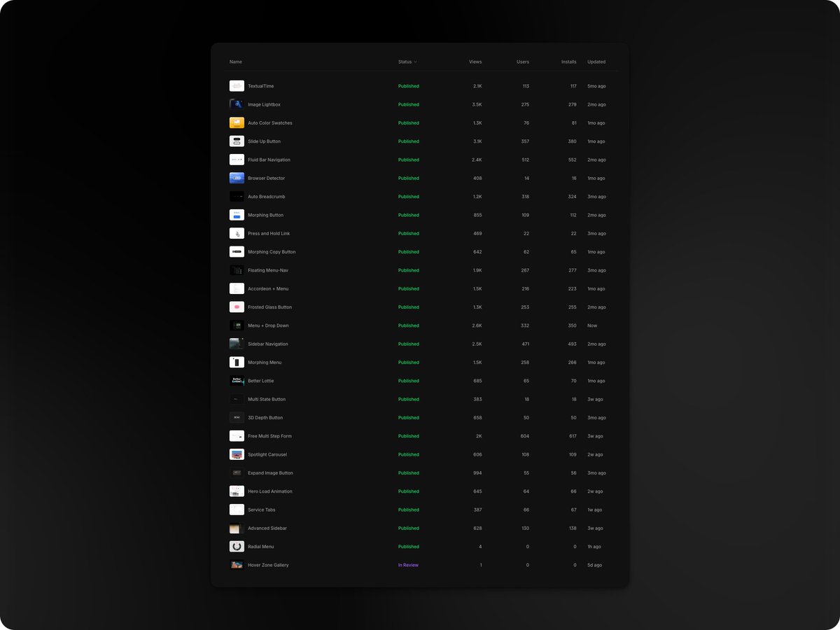Open the Free Multi Step Form thumbnail
840x630 pixels.
coord(237,436)
